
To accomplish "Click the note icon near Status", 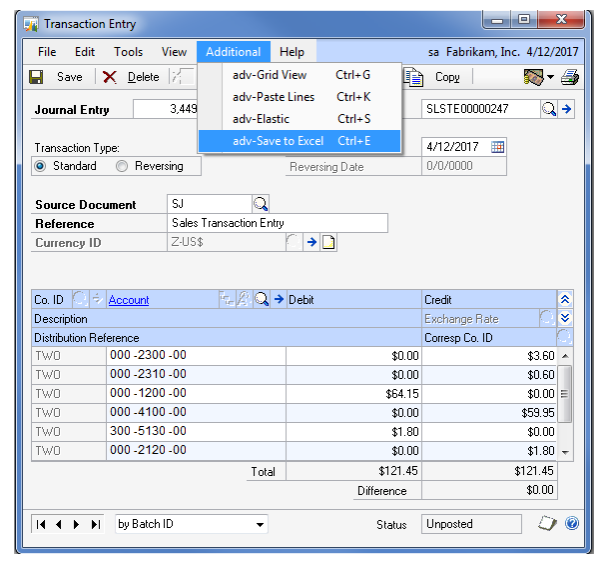I will (x=547, y=524).
